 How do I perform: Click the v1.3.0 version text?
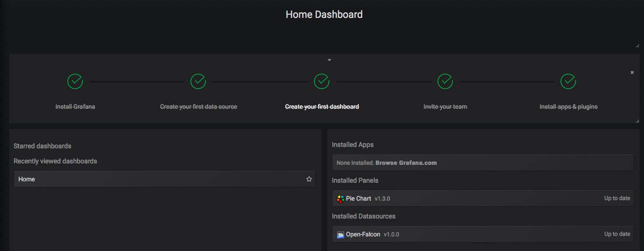point(382,199)
